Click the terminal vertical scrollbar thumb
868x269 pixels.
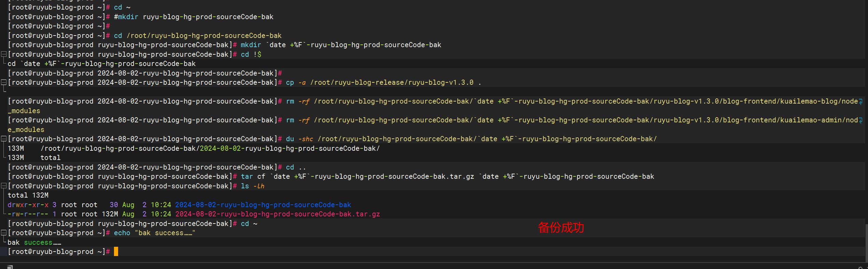pos(866,243)
